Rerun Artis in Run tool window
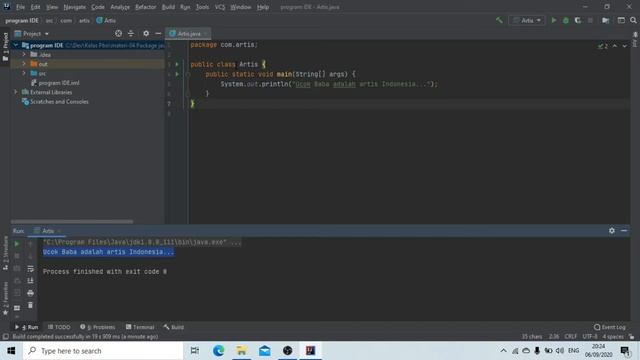Image resolution: width=640 pixels, height=360 pixels. pyautogui.click(x=17, y=244)
